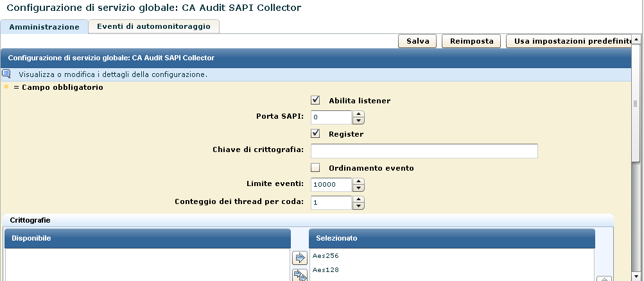
Task: Click the Reimposta button
Action: pos(471,41)
